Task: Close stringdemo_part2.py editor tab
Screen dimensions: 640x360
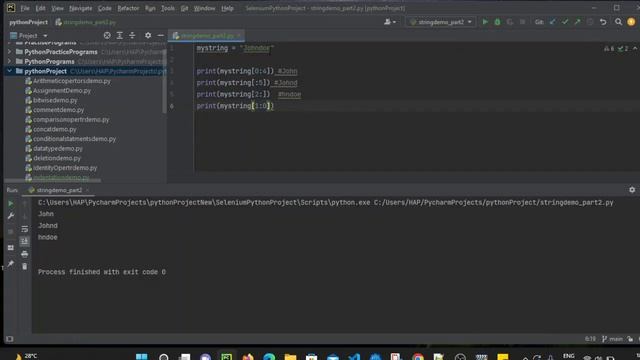Action: 239,36
